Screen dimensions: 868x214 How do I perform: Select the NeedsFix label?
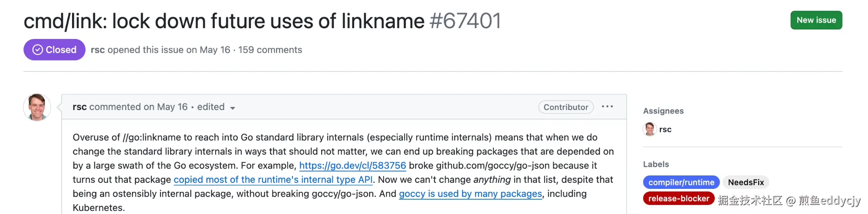point(746,182)
